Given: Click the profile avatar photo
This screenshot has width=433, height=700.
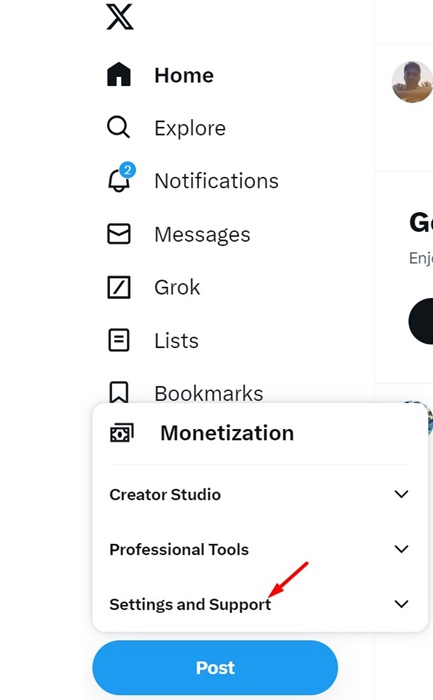Looking at the screenshot, I should [x=412, y=82].
